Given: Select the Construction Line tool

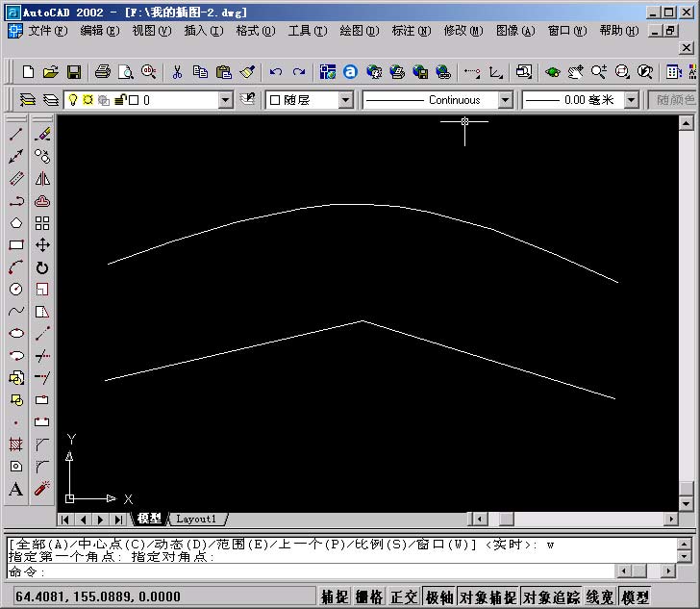Looking at the screenshot, I should (x=16, y=156).
